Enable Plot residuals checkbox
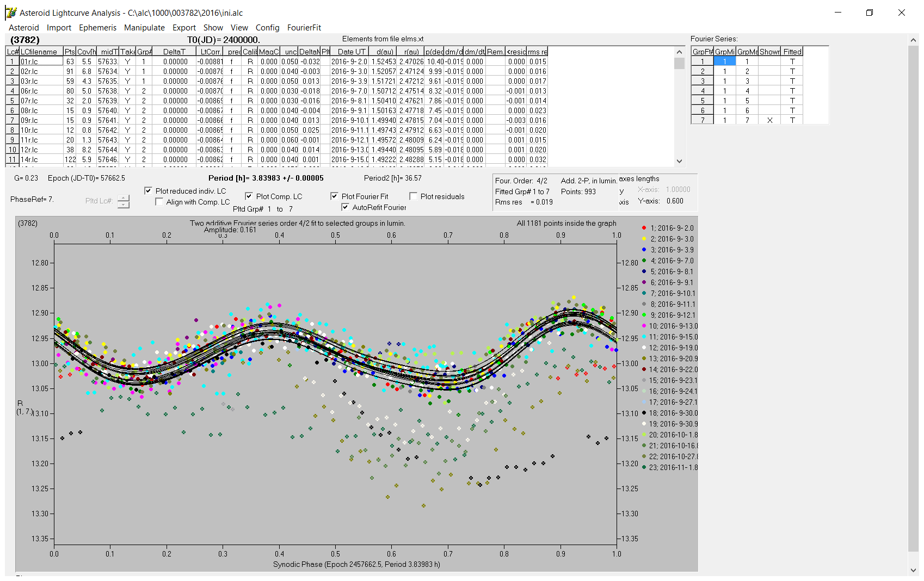Screen dimensions: 924x581 click(413, 196)
